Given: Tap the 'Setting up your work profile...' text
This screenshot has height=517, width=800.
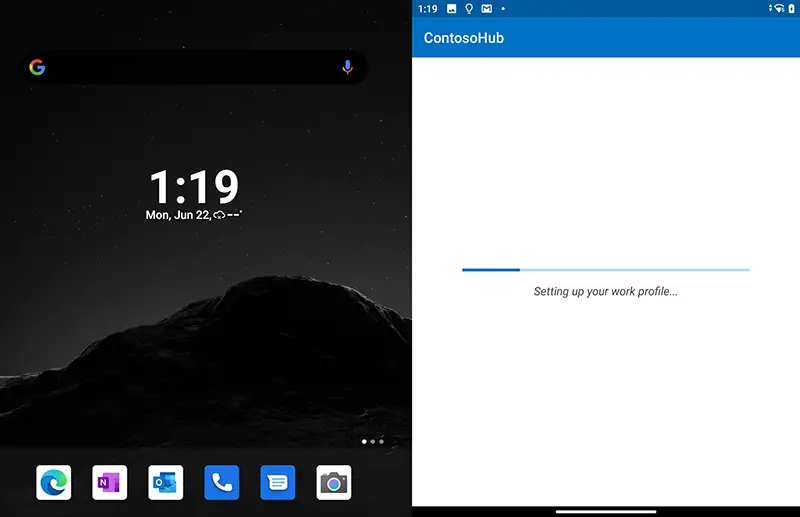Looking at the screenshot, I should [x=606, y=291].
